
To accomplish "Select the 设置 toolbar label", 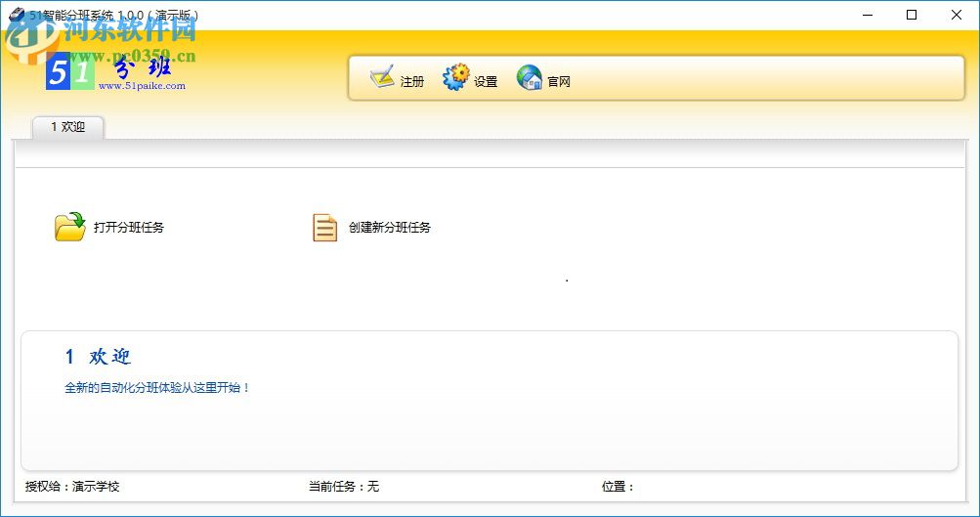I will tap(486, 82).
